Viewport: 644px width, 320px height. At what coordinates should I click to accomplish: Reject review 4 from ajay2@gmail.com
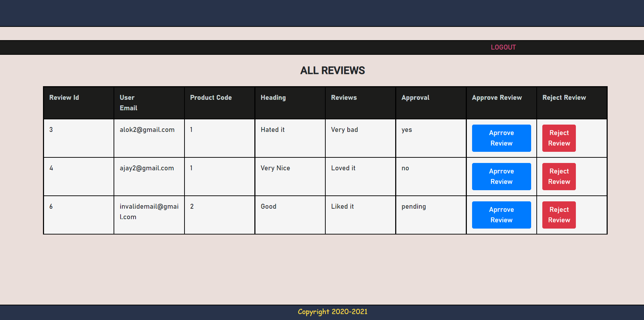coord(559,177)
